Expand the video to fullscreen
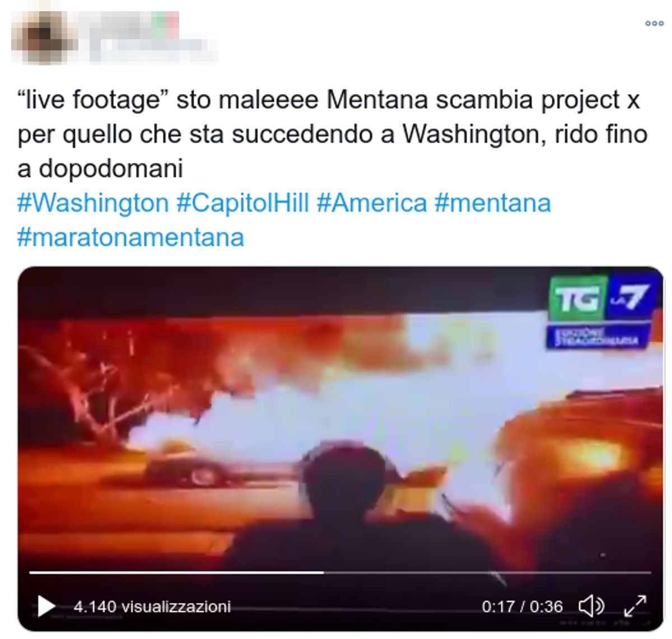Screen dimensions: 672x639 click(x=635, y=606)
